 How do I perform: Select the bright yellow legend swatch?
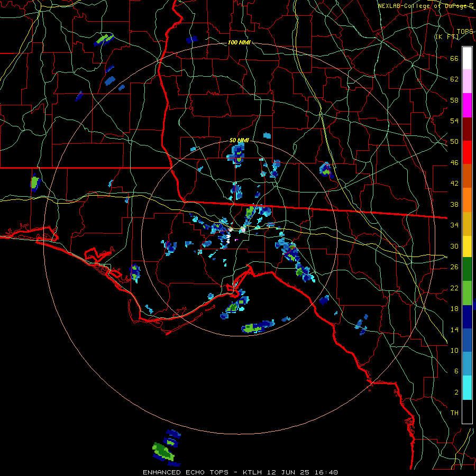[467, 246]
